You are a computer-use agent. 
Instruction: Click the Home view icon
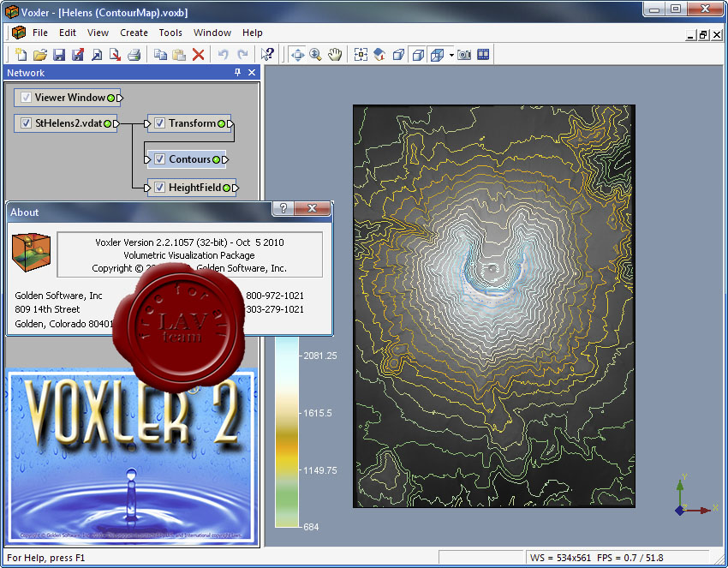click(x=379, y=55)
